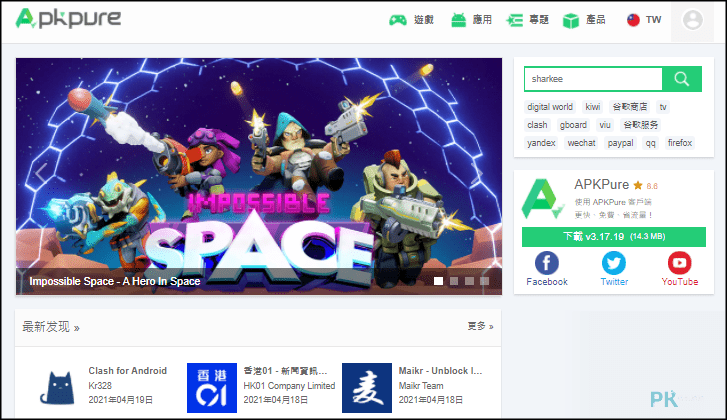Select the paypal search tag
This screenshot has width=727, height=420.
(620, 143)
